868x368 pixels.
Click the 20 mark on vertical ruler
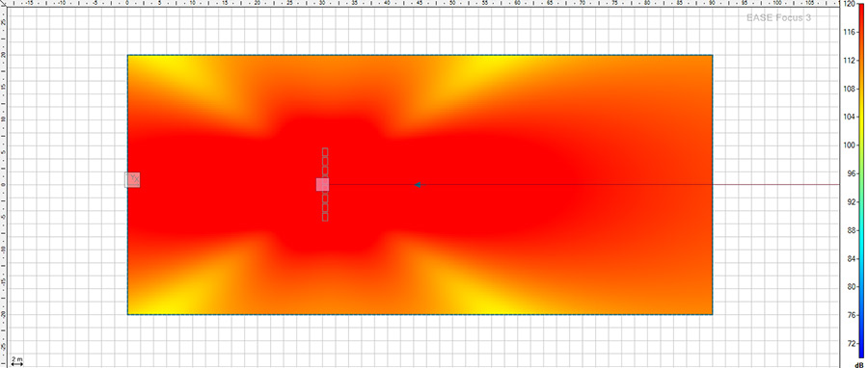pos(3,55)
